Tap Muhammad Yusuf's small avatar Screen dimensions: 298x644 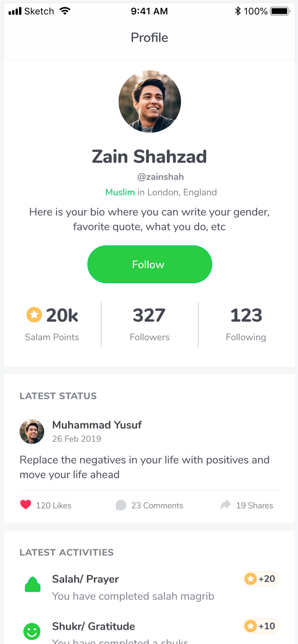pyautogui.click(x=32, y=431)
